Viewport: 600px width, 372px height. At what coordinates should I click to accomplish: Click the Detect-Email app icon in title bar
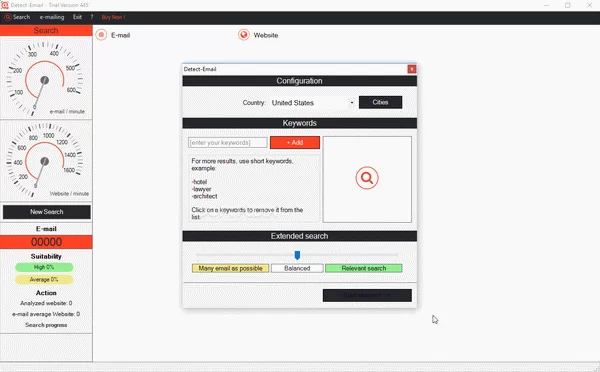tap(5, 5)
